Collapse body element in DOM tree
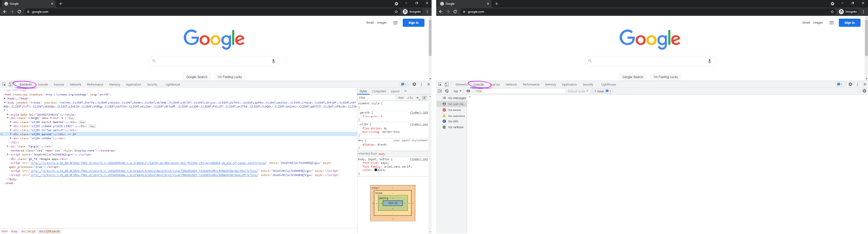This screenshot has height=234, width=868. click(5, 103)
